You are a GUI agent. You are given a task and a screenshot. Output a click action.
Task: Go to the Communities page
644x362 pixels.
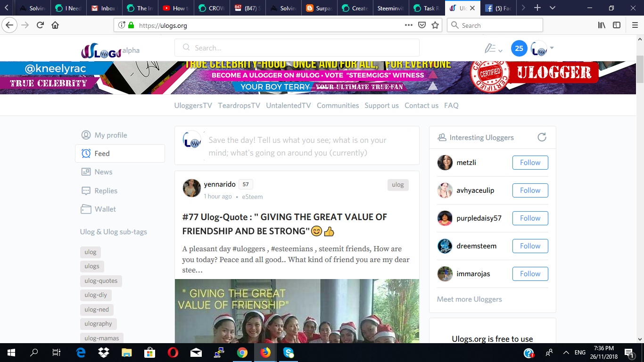pyautogui.click(x=338, y=106)
